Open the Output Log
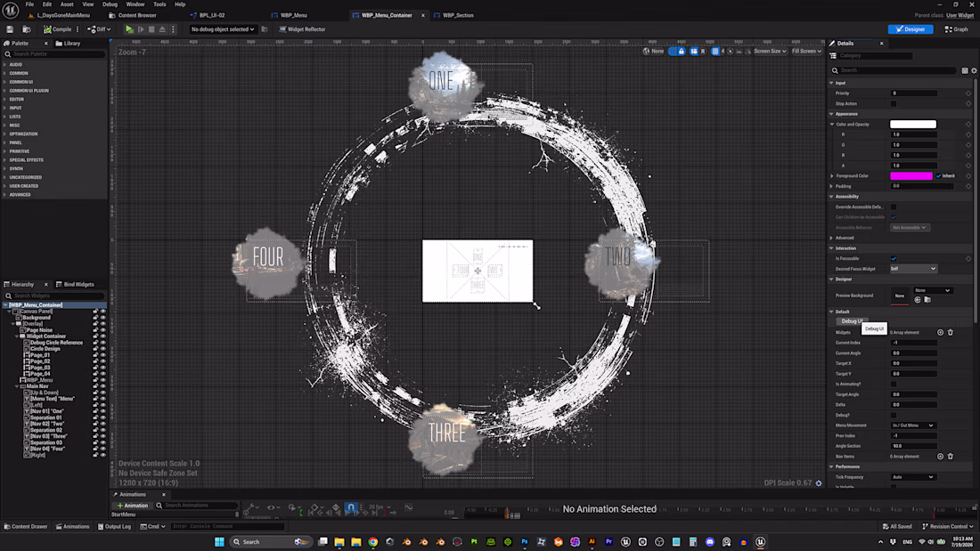The width and height of the screenshot is (980, 551). coord(114,527)
